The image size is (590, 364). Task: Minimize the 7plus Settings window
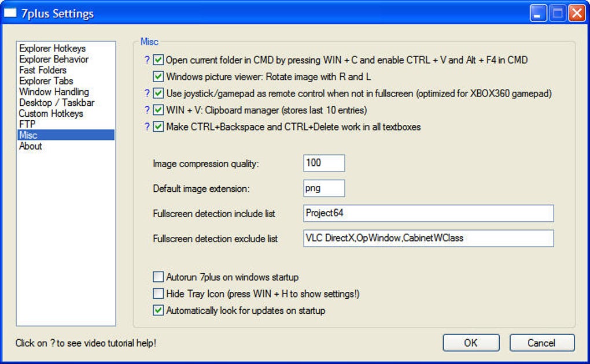click(x=538, y=13)
